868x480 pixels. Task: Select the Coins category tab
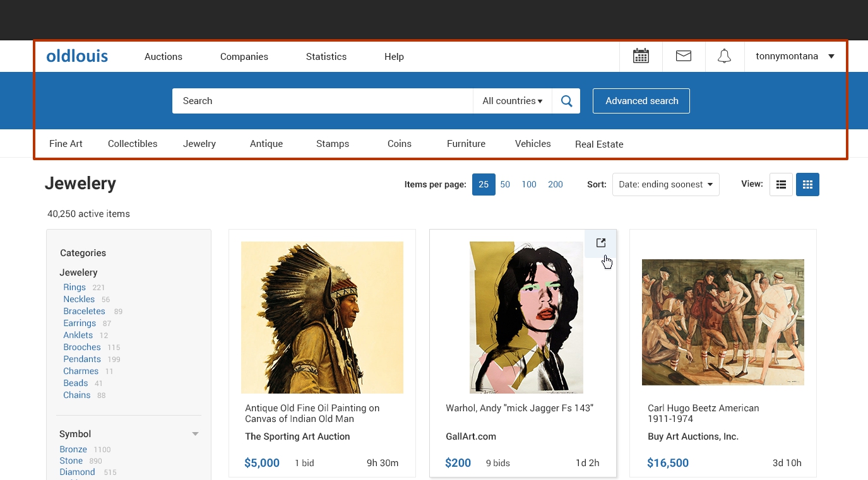click(399, 144)
